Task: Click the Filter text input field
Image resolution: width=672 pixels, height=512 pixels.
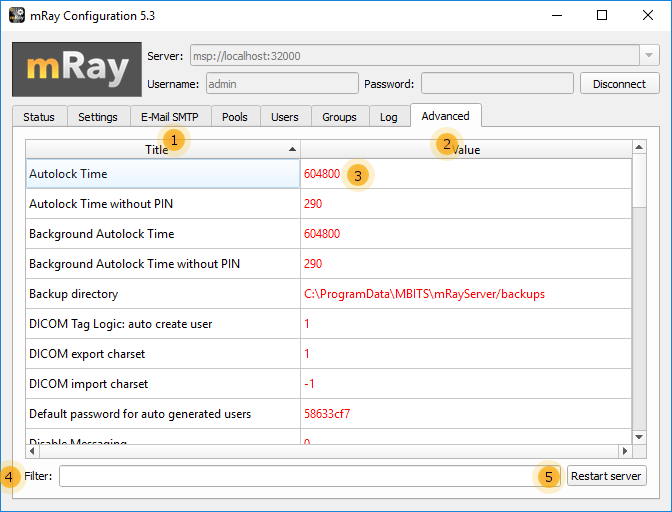Action: (310, 476)
